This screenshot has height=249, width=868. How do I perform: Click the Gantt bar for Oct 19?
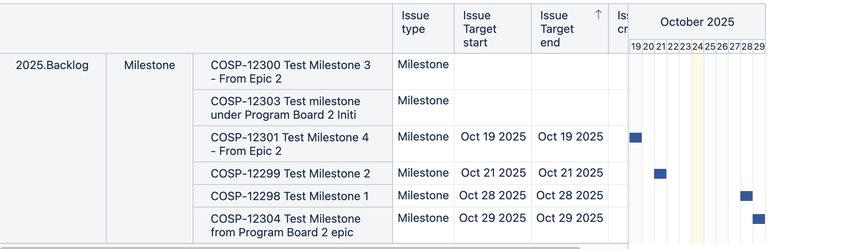pyautogui.click(x=636, y=138)
